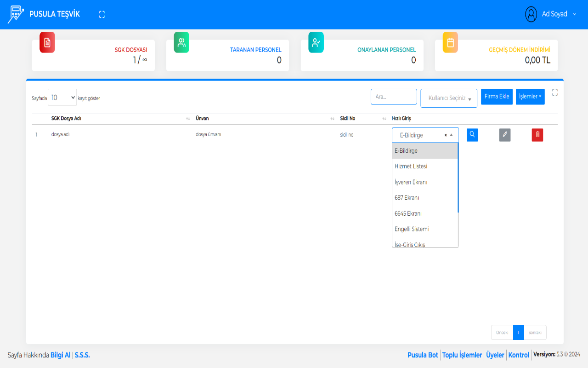
Task: Click the 'sicil no' cell
Action: (347, 135)
